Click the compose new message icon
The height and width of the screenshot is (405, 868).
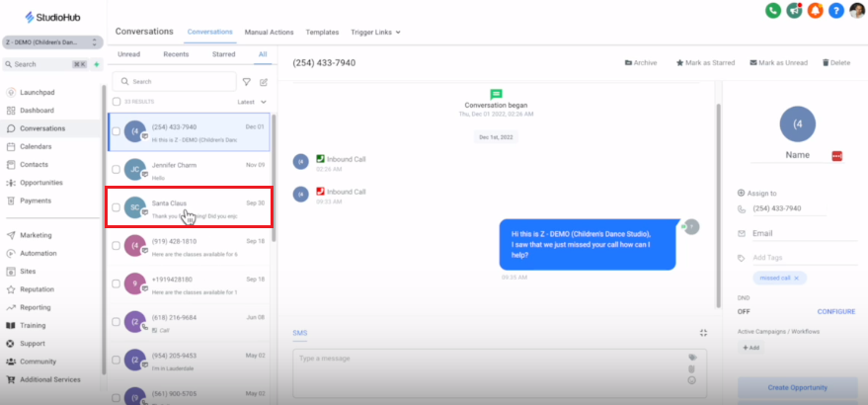coord(264,82)
